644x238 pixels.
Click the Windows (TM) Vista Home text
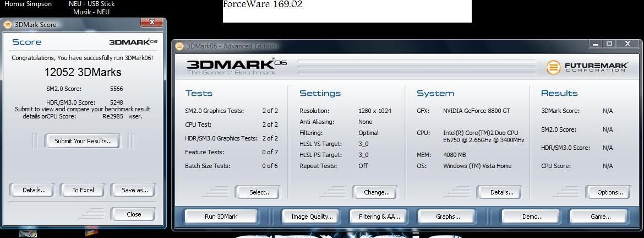(477, 166)
